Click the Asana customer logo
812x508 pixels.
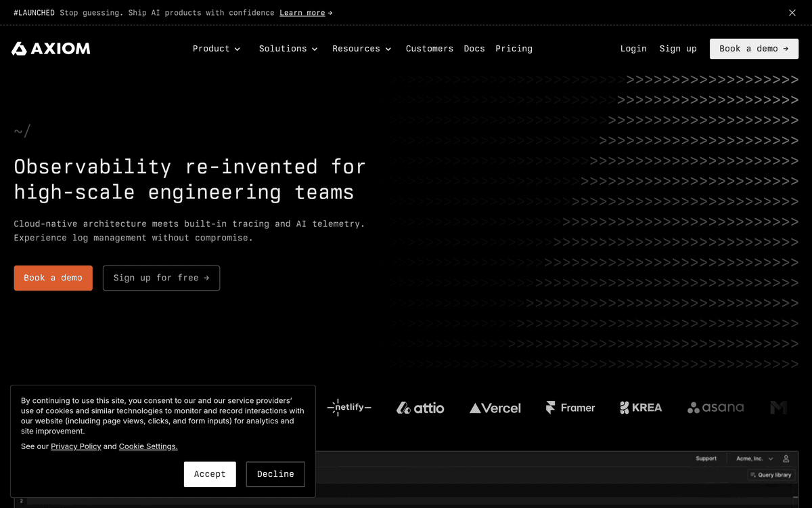click(x=715, y=407)
